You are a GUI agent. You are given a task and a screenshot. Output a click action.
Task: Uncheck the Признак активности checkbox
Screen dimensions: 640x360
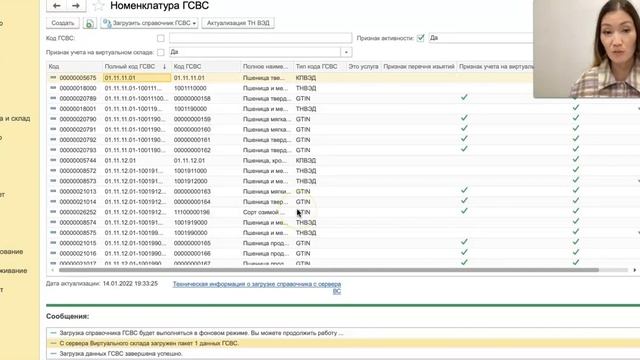[421, 38]
